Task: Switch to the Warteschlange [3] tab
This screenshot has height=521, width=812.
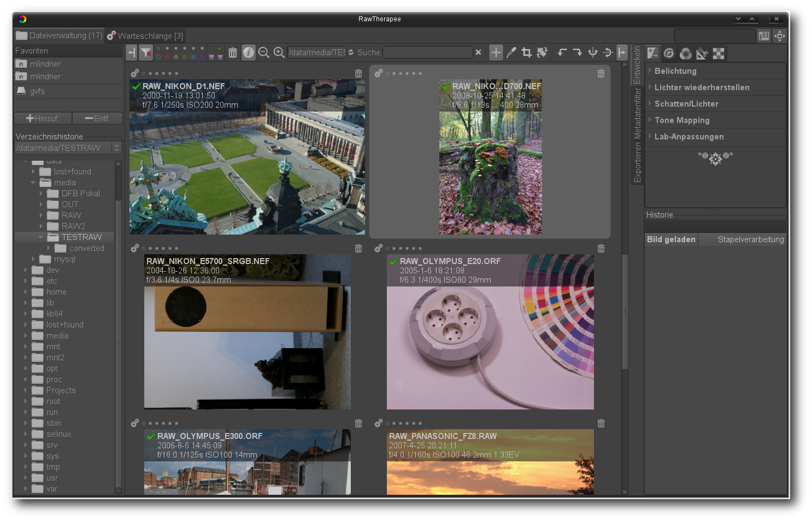Action: (145, 36)
